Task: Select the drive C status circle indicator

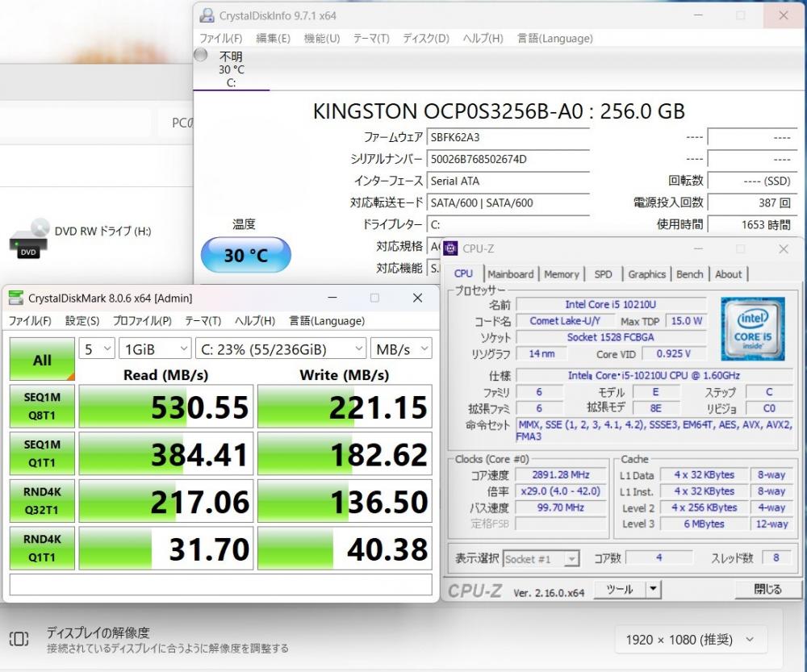Action: tap(202, 56)
